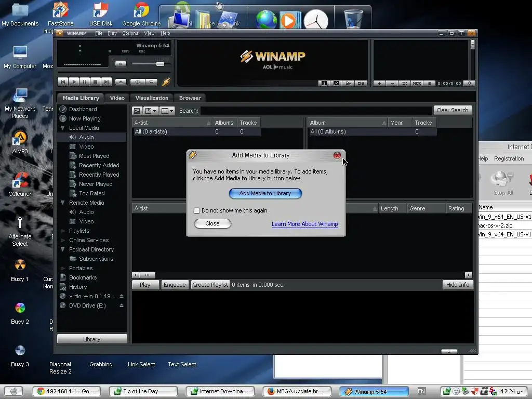Mute audio with the speaker button

[x=121, y=64]
